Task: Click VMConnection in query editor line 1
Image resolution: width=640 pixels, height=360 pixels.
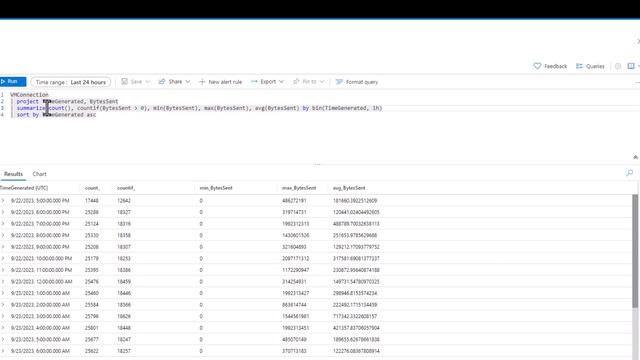Action: [x=29, y=95]
